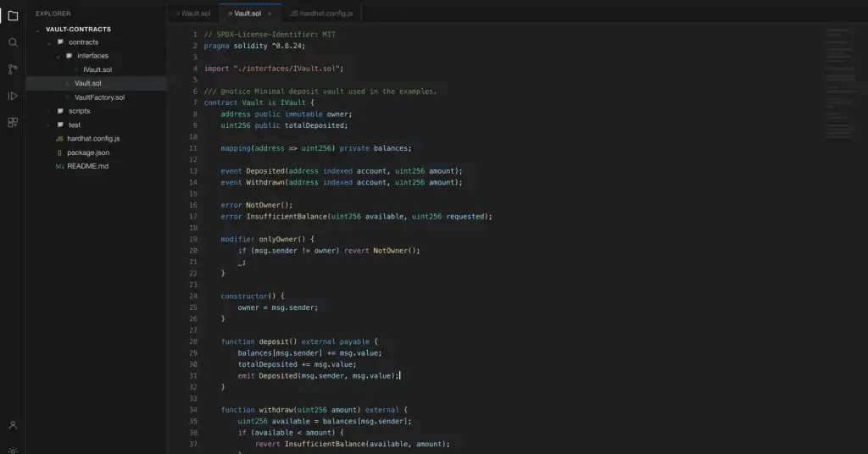Image resolution: width=868 pixels, height=454 pixels.
Task: Open package.json from the explorer tree
Action: (x=88, y=152)
